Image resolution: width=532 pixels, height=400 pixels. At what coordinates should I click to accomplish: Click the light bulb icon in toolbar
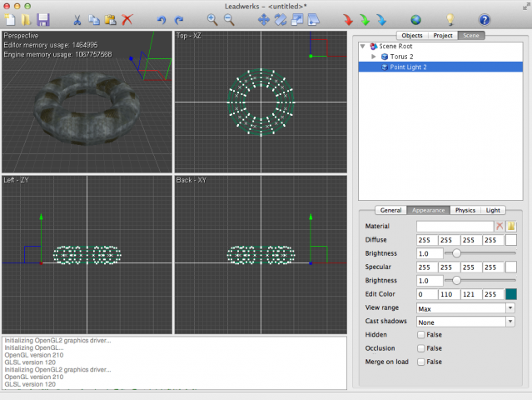coord(450,19)
